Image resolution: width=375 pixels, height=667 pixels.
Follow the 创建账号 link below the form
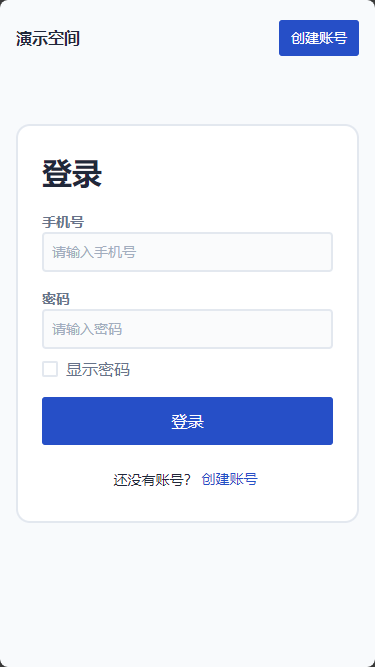(x=230, y=479)
